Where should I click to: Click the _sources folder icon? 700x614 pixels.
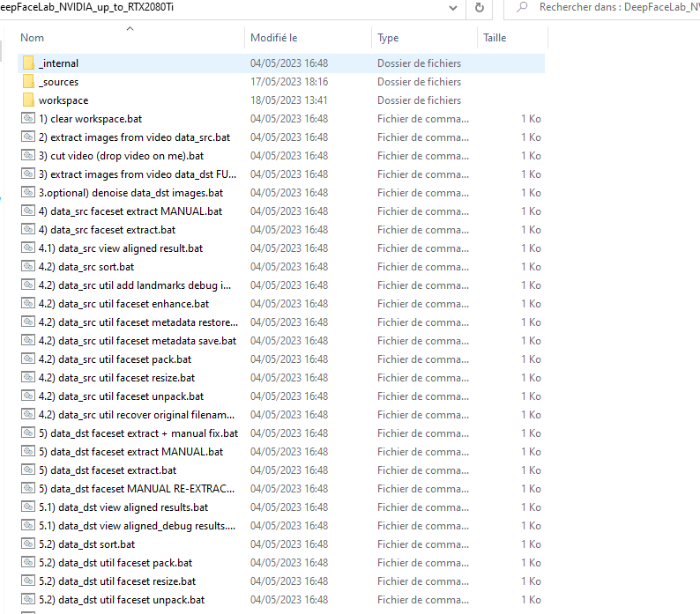[x=28, y=82]
